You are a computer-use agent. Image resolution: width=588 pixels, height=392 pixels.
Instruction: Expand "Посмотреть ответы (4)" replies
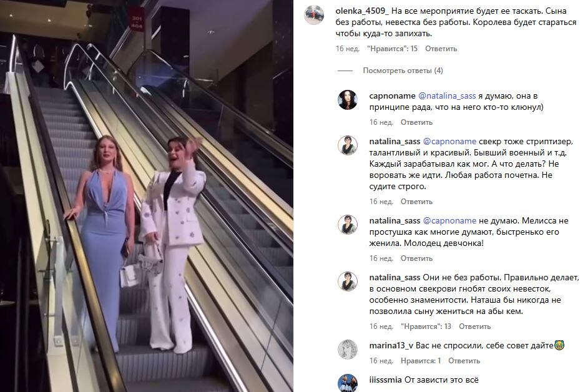click(x=403, y=71)
